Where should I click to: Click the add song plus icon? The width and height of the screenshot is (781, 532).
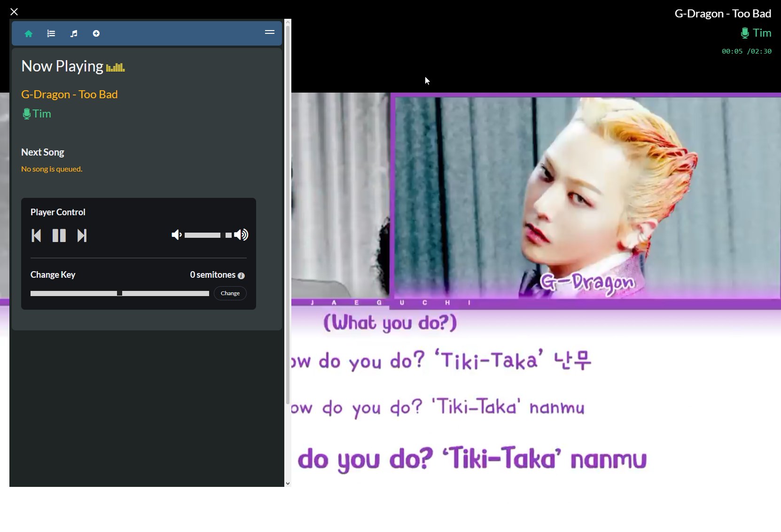tap(96, 33)
